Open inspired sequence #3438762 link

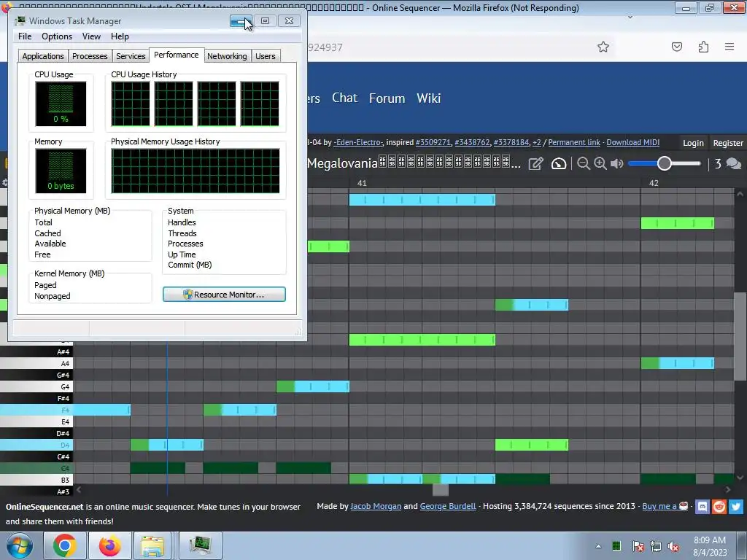472,142
